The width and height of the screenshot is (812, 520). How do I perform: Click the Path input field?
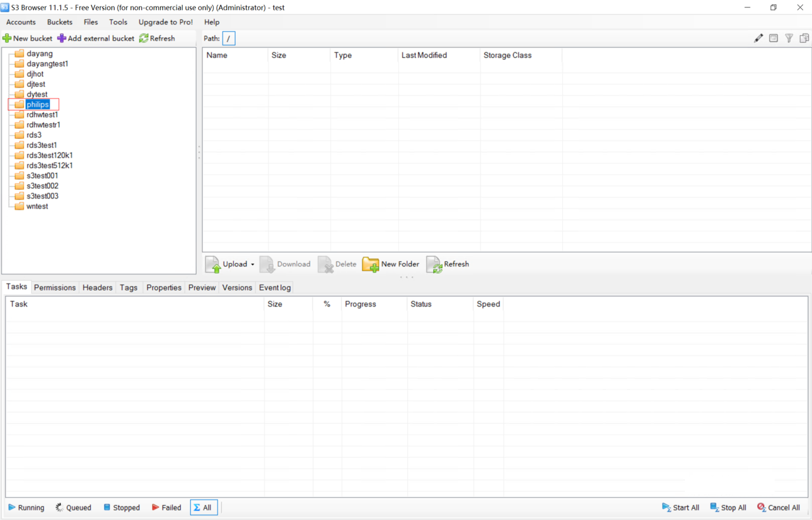[229, 38]
